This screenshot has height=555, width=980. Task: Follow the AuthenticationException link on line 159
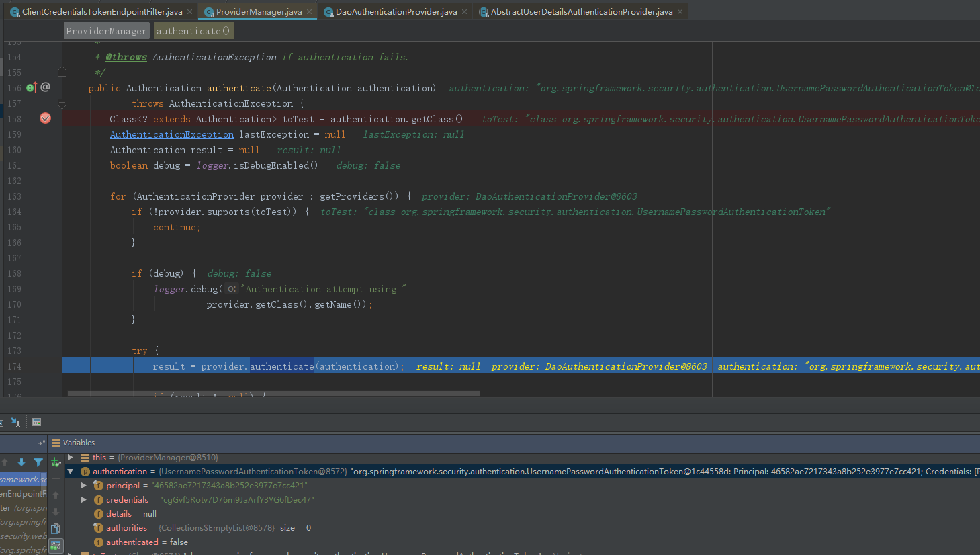(172, 134)
